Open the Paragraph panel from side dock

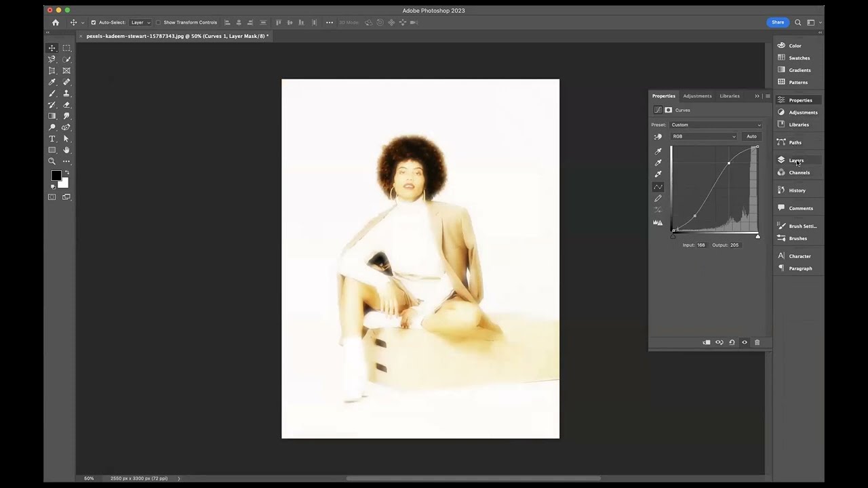[800, 268]
